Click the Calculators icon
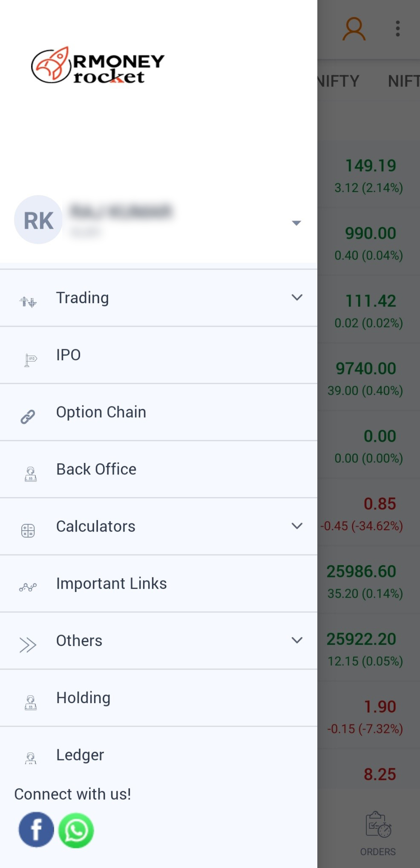Viewport: 420px width, 868px height. [x=28, y=530]
